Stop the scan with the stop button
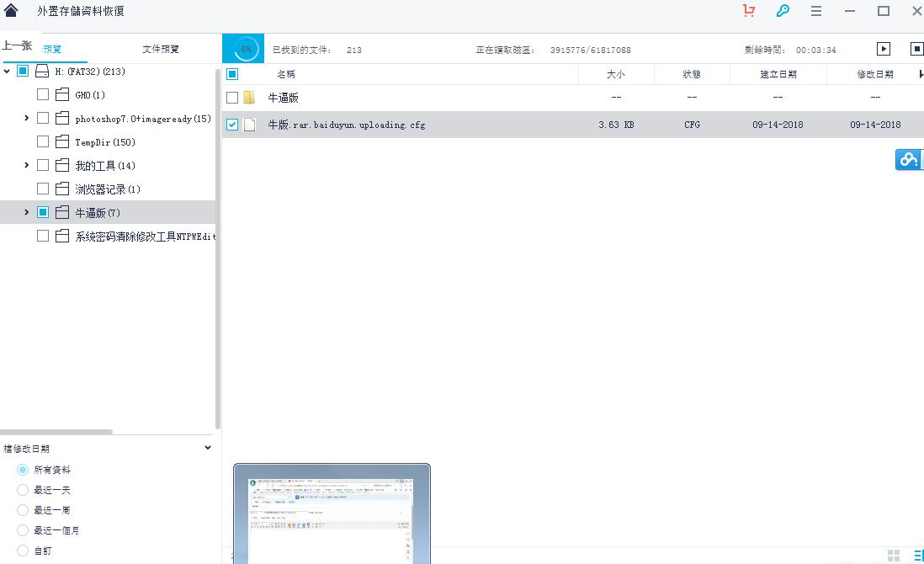The height and width of the screenshot is (564, 924). [916, 49]
